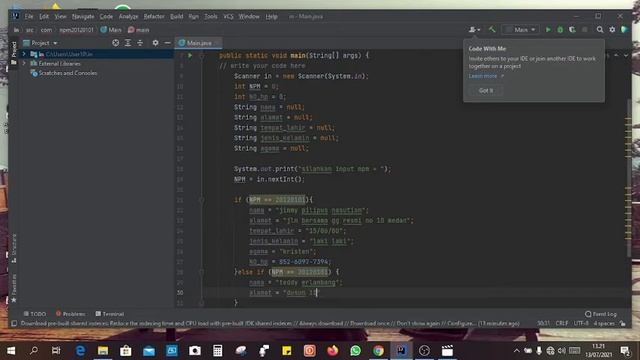Screen dimensions: 640x360
Task: Open the View menu
Action: (x=60, y=16)
